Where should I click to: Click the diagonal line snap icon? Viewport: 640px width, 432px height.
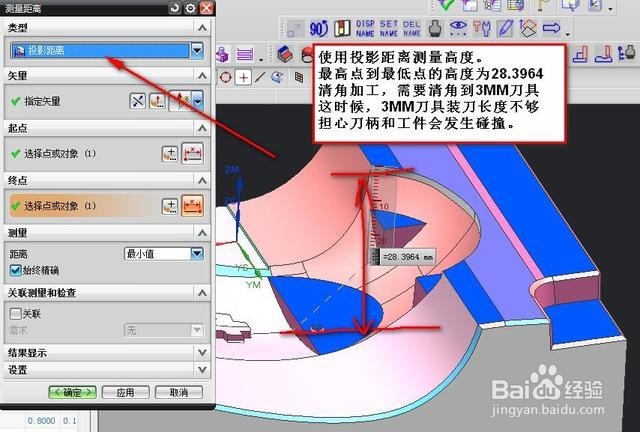(260, 77)
